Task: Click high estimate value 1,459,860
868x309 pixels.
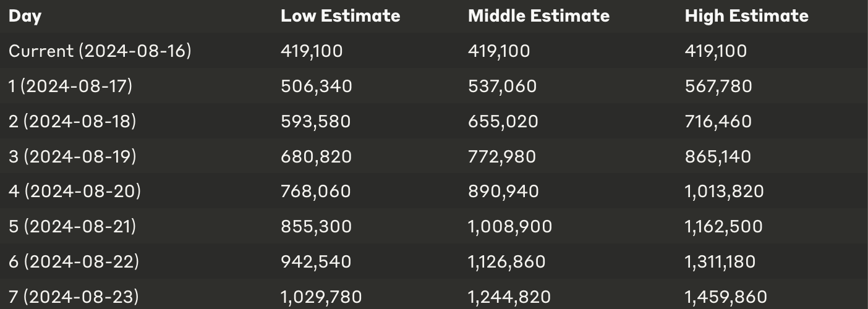Action: pyautogui.click(x=726, y=297)
